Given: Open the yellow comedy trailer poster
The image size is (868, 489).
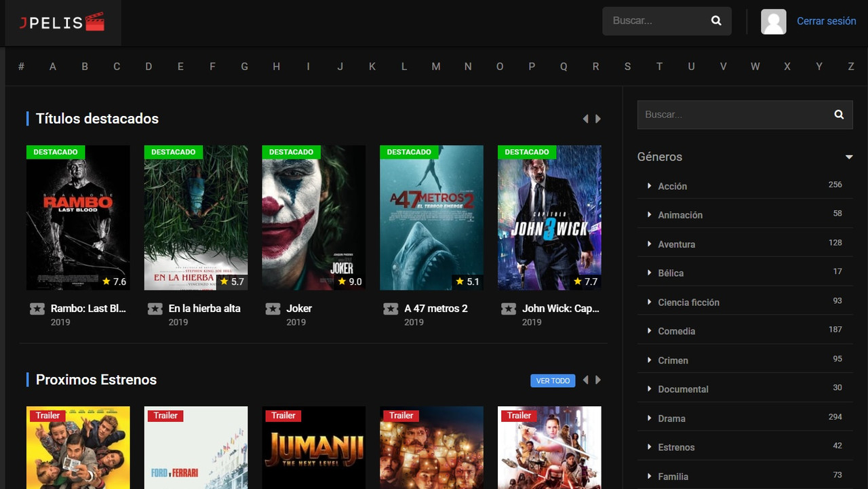Looking at the screenshot, I should click(x=78, y=448).
